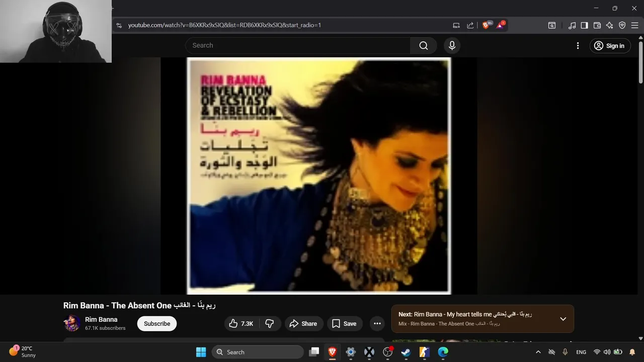The height and width of the screenshot is (362, 644).
Task: Open the Brave playlist music note icon
Action: pos(572,25)
